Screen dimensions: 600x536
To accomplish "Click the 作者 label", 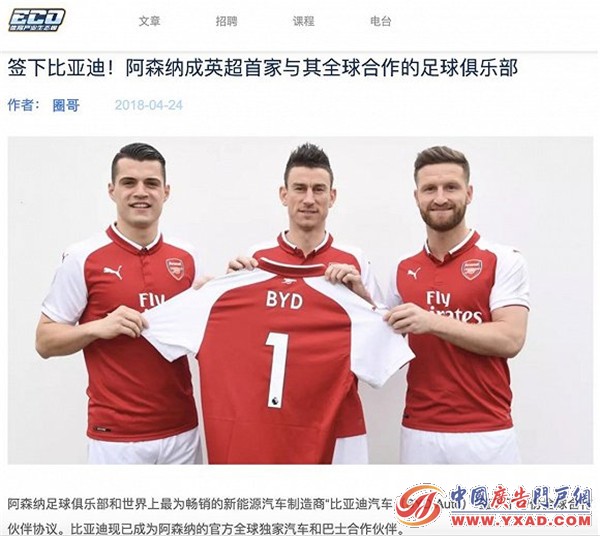I will (24, 105).
